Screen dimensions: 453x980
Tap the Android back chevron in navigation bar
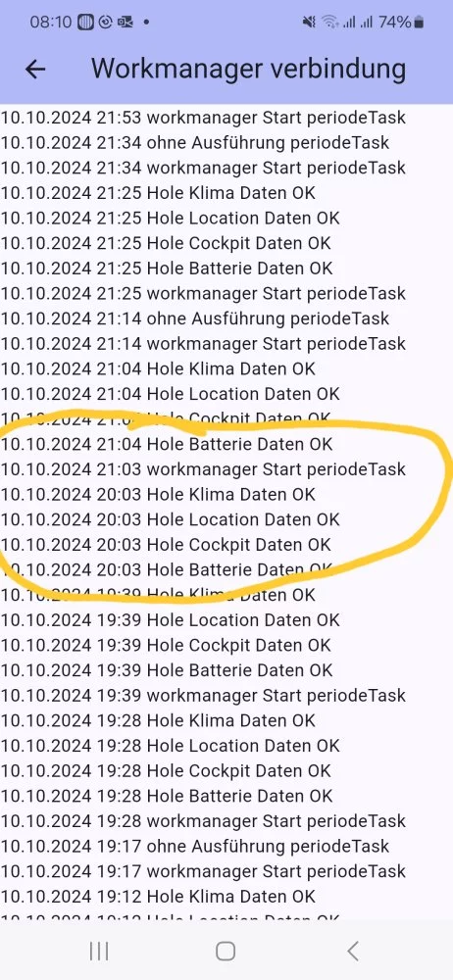pos(353,952)
